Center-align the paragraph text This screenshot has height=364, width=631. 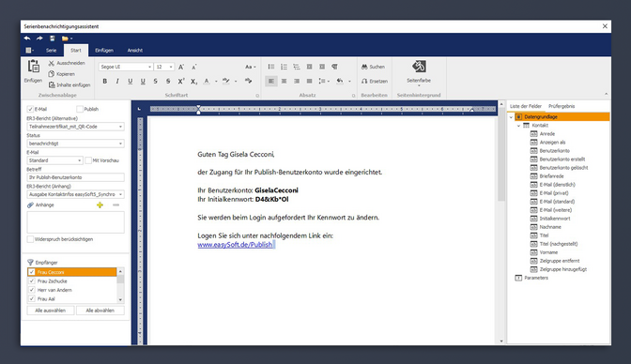(285, 81)
